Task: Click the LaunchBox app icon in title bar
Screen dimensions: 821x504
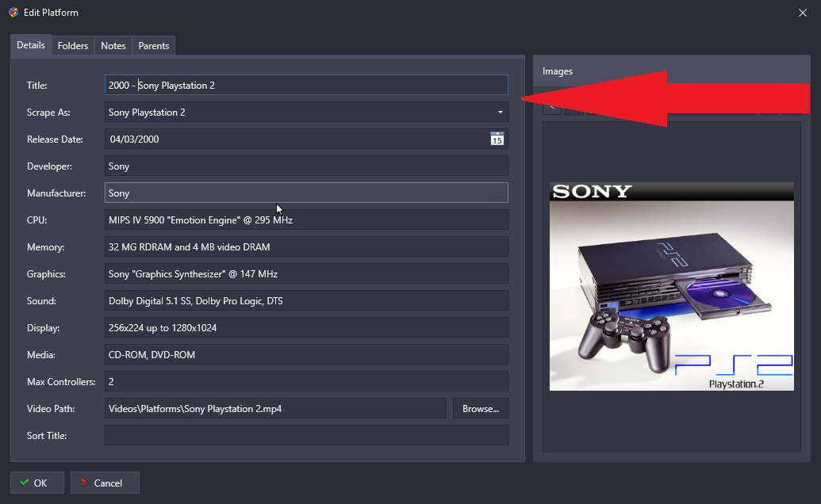Action: click(13, 12)
